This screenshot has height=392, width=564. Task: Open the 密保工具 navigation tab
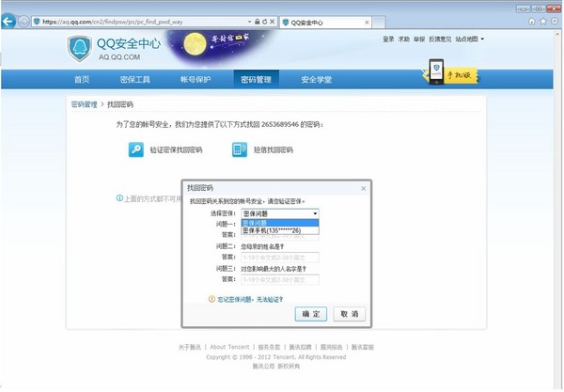tap(136, 80)
